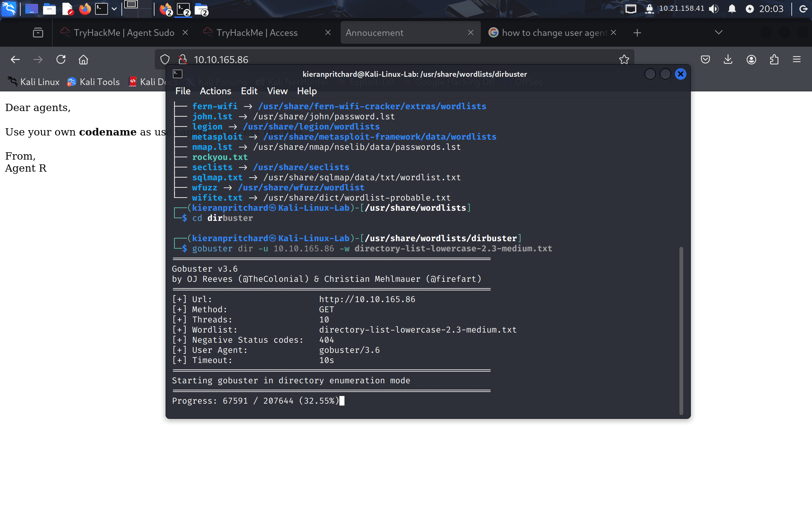
Task: Click the insecure connection padlock icon
Action: [x=182, y=60]
